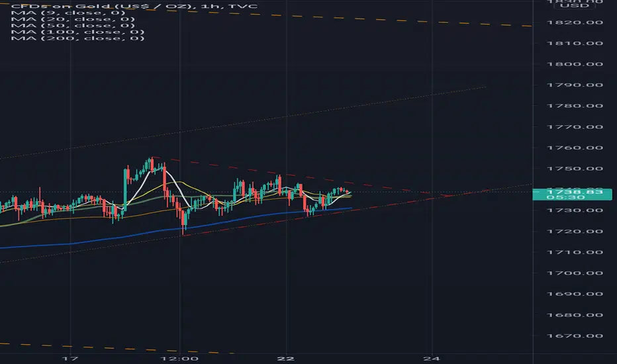
Task: Select the red dashed upper triangle trendline
Action: pyautogui.click(x=299, y=177)
